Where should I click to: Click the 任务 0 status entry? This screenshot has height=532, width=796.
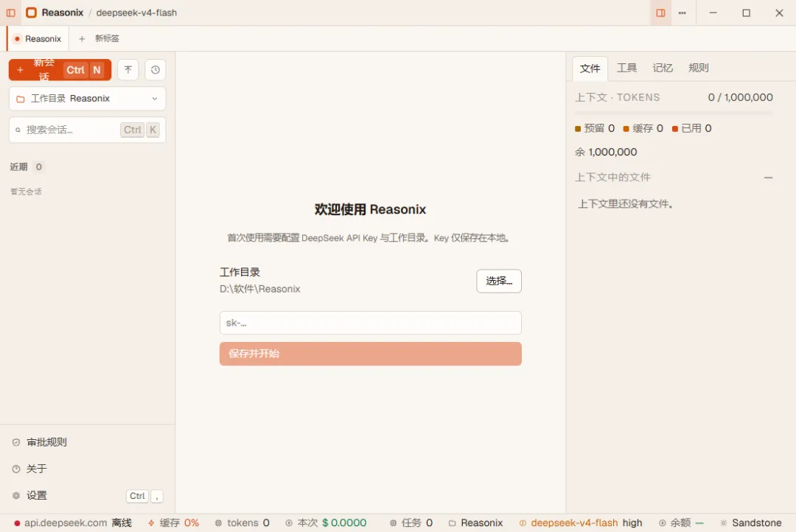(411, 523)
